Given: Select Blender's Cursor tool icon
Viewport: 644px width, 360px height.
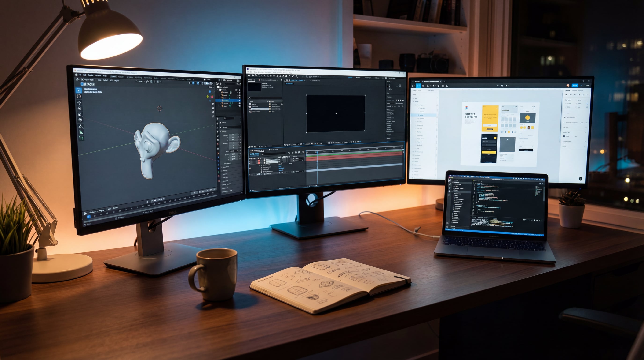Looking at the screenshot, I should point(79,96).
